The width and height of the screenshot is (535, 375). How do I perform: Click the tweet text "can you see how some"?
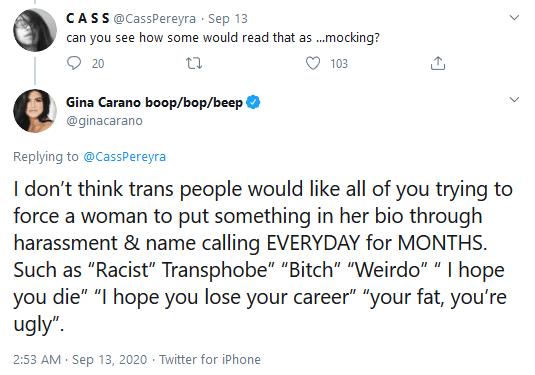tap(133, 38)
